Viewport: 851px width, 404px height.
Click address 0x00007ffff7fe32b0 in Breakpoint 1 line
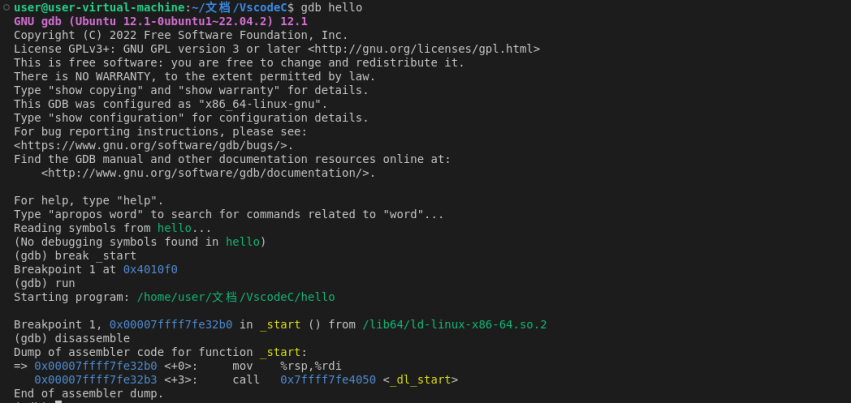(171, 325)
